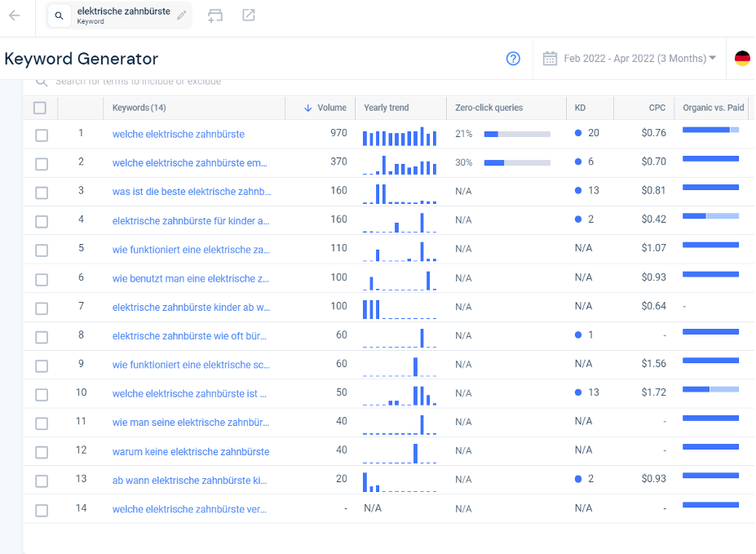Open keyword welche elektrische zahnbürste ver...

click(x=189, y=510)
